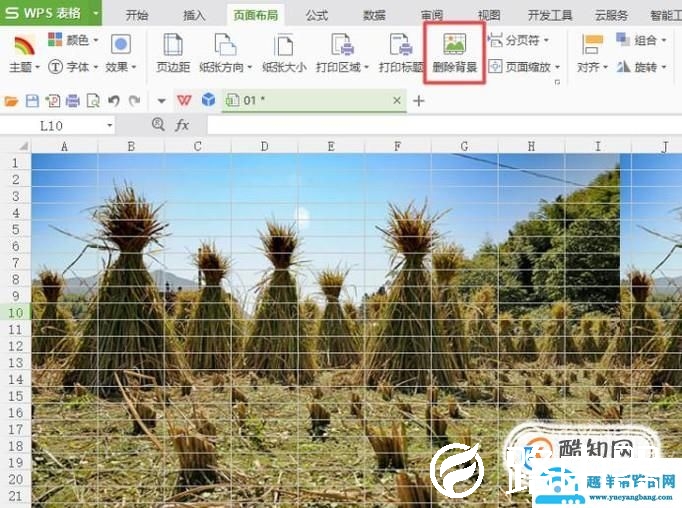Screen dimensions: 682x508
Task: Open the 视图 tab
Action: [489, 15]
